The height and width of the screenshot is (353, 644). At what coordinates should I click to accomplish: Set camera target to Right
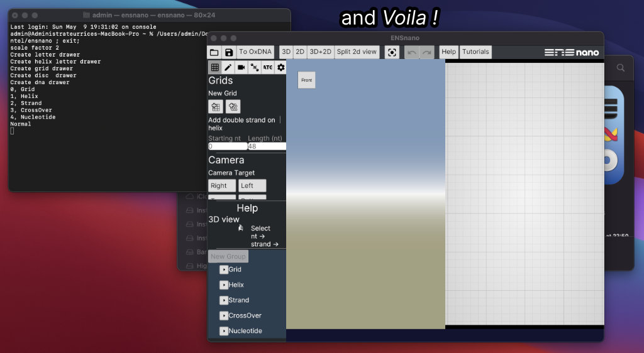tap(222, 186)
